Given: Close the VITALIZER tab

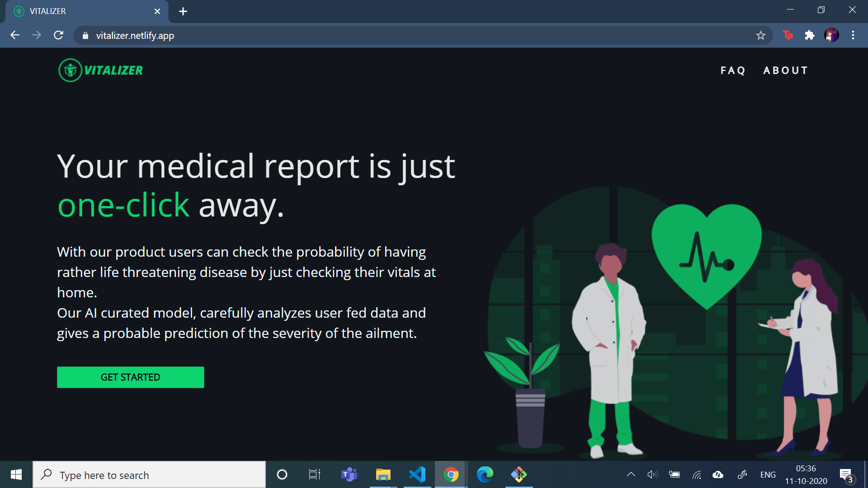Looking at the screenshot, I should pyautogui.click(x=157, y=11).
